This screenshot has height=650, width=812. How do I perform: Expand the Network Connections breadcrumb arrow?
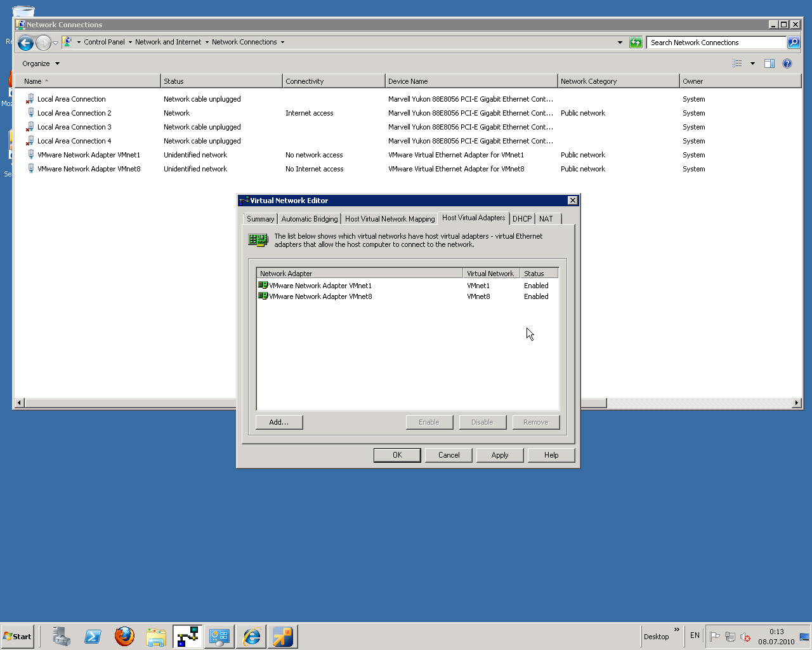tap(282, 43)
